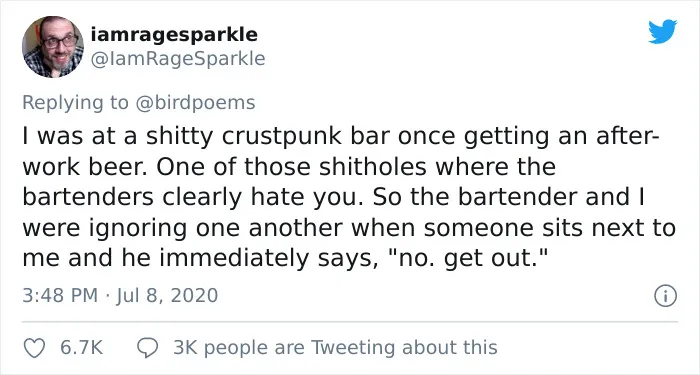Screen dimensions: 700x375
Task: Click 'were ignoring one another' text line
Action: coord(184,229)
